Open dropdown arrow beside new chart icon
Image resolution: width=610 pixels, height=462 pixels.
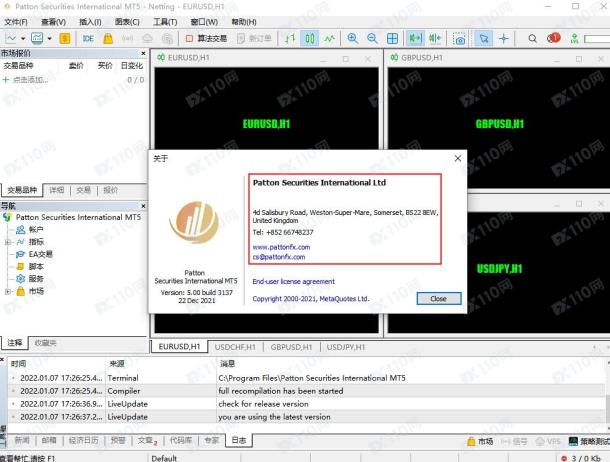(23, 38)
